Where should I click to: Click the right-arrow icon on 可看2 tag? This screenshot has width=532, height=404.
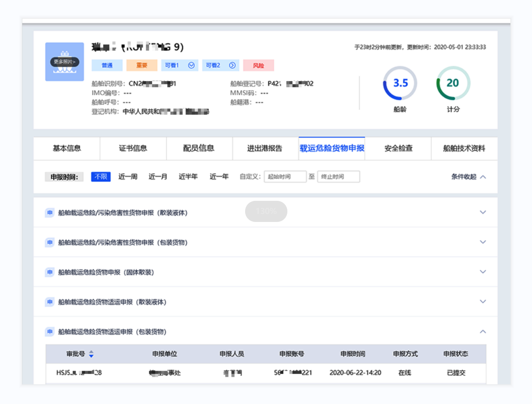tap(232, 66)
